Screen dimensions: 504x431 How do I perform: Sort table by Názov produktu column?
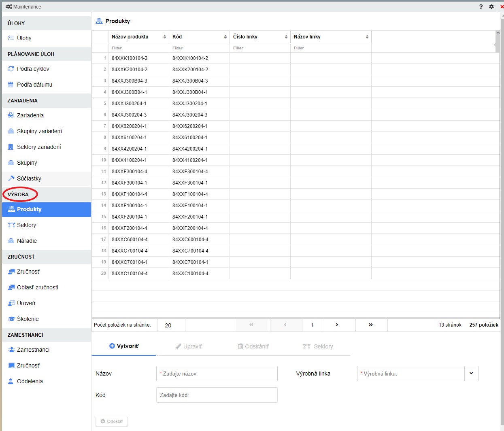pyautogui.click(x=165, y=37)
